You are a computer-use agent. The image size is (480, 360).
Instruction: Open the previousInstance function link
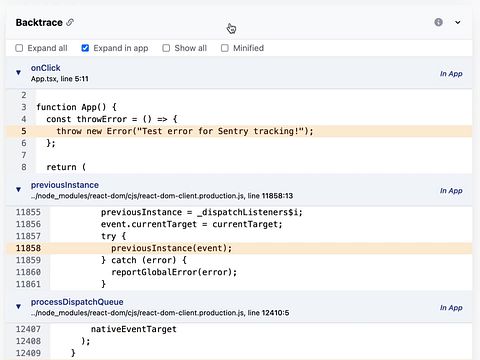coord(65,185)
